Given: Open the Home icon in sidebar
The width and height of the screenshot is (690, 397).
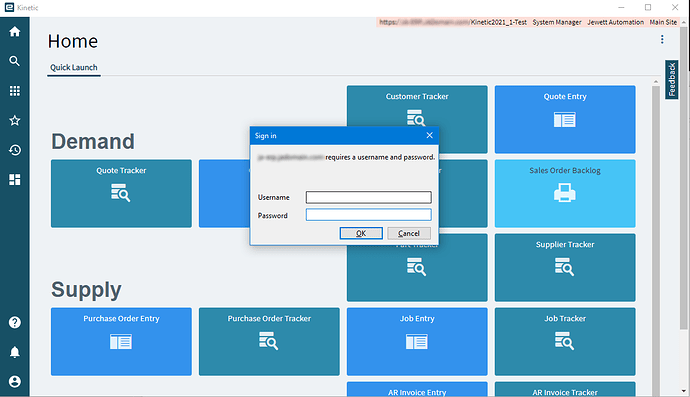Looking at the screenshot, I should (15, 32).
